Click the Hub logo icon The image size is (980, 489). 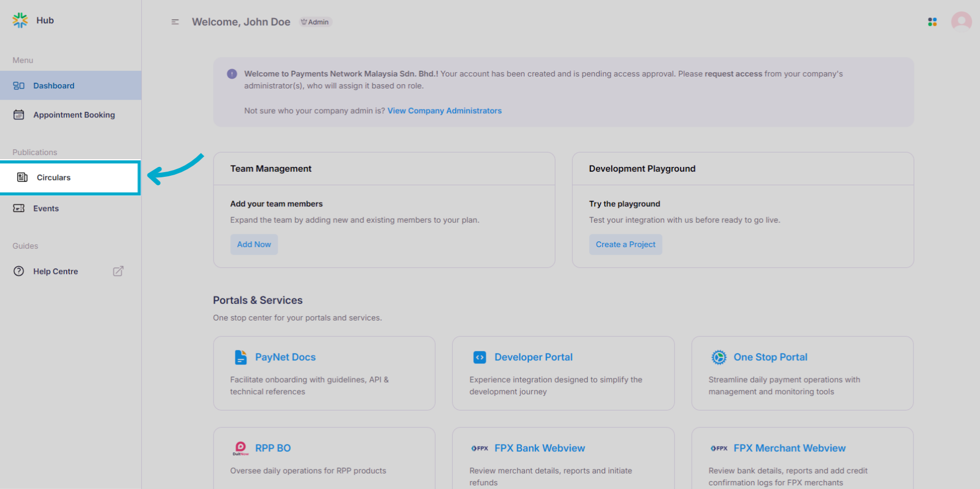(x=20, y=20)
